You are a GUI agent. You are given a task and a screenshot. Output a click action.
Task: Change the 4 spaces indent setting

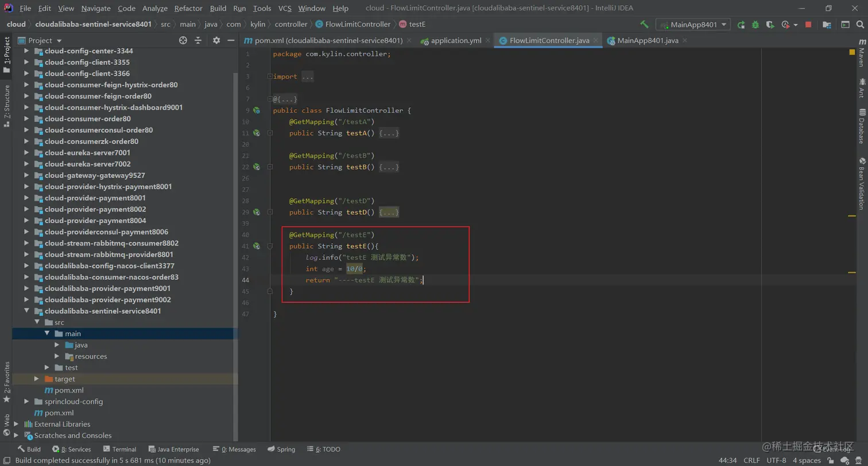tap(807, 460)
